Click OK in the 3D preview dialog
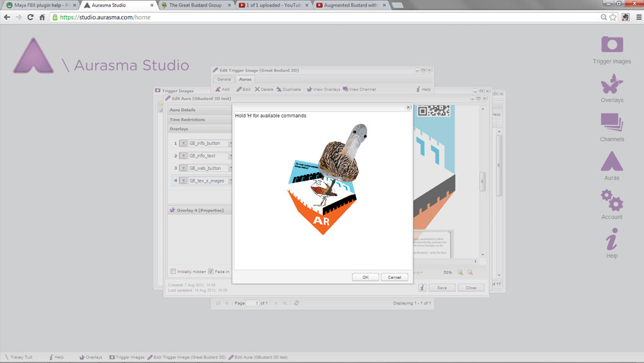 pos(365,277)
